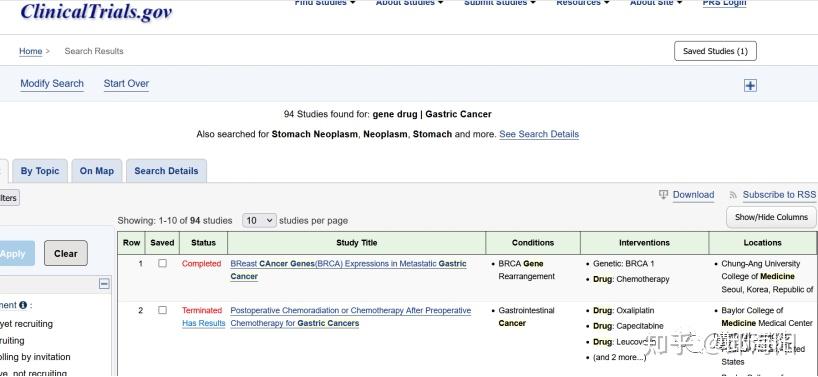Open the BRCA Expressions study title link

tap(348, 270)
